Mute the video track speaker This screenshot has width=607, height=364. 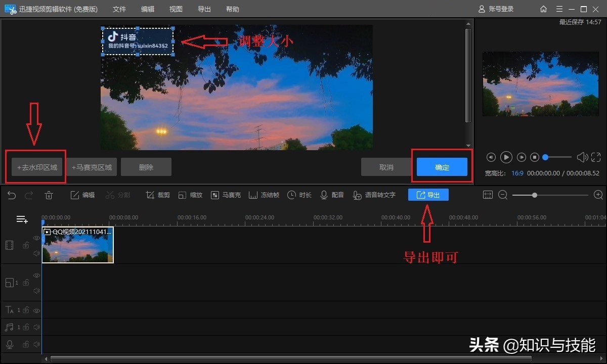(36, 253)
